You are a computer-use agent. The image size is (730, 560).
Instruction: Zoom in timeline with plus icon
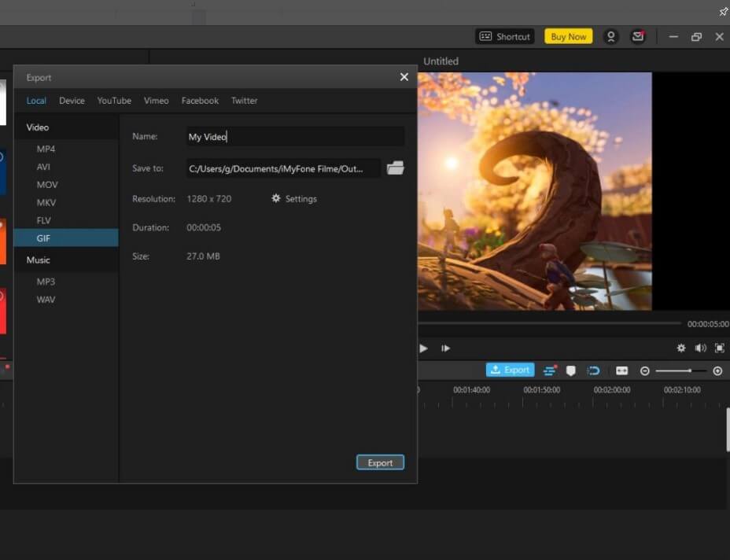pos(717,371)
